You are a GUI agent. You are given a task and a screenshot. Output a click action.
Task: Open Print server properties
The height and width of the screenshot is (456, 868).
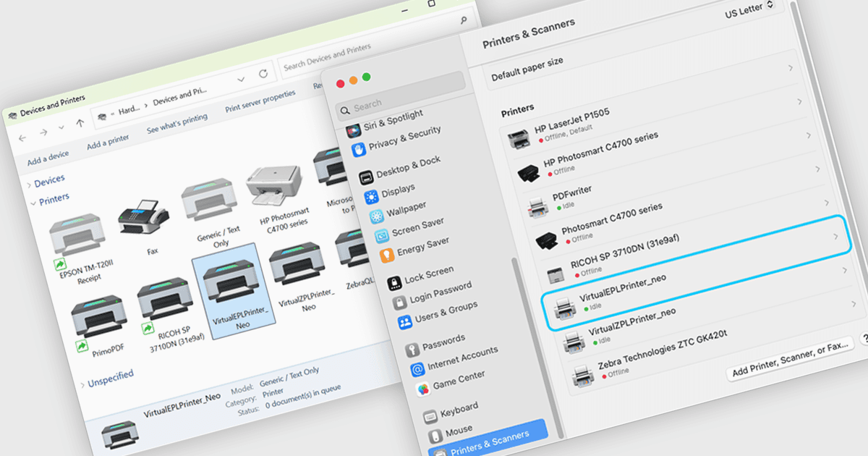click(260, 101)
